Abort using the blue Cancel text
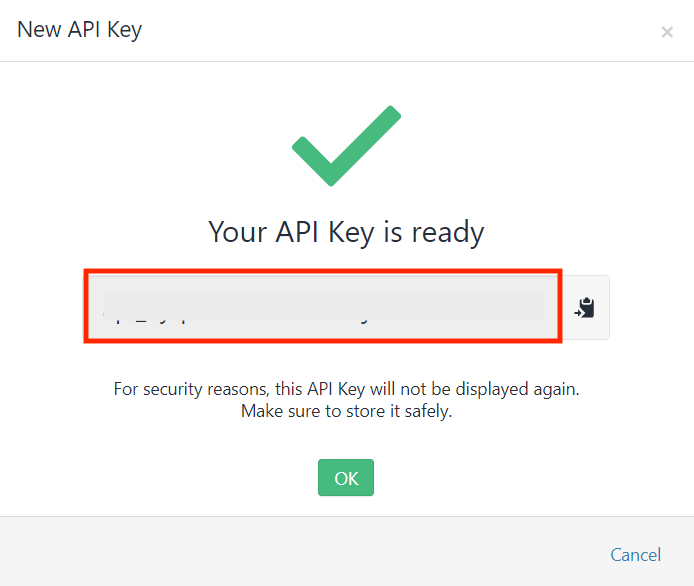 (x=636, y=555)
